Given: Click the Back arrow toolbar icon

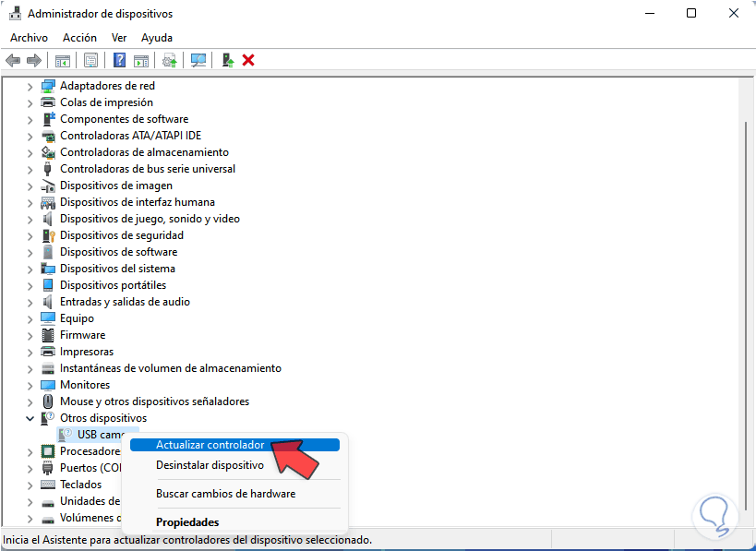Looking at the screenshot, I should pos(13,61).
